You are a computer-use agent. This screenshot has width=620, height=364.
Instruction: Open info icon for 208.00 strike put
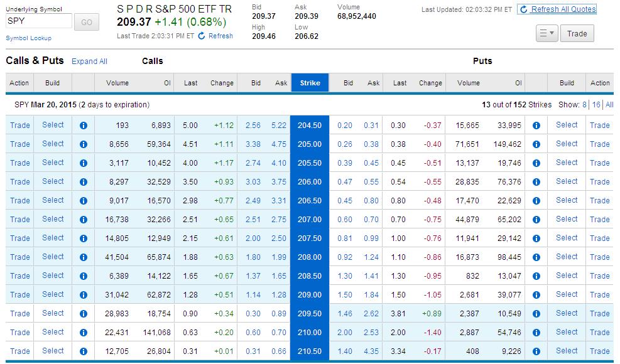click(x=536, y=257)
